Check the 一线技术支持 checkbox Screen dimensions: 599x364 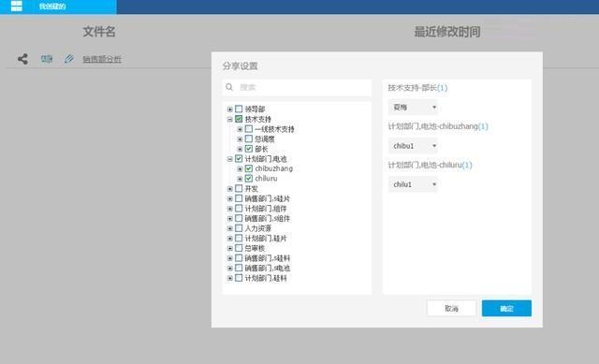[249, 129]
